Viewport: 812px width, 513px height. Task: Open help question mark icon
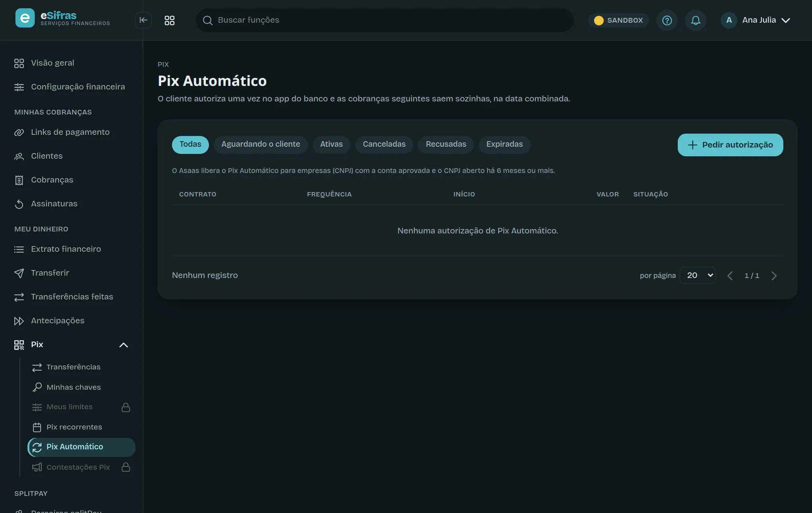667,20
